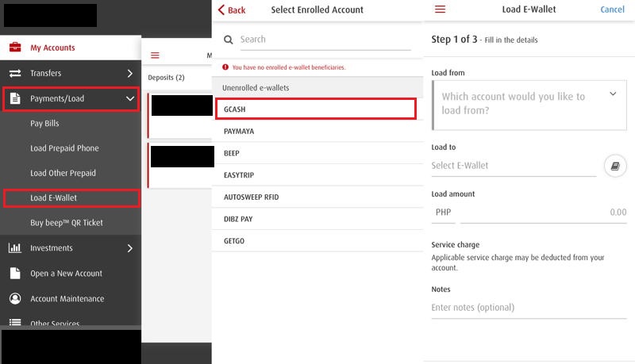The width and height of the screenshot is (635, 364).
Task: Open My Accounts menu item
Action: coord(71,48)
